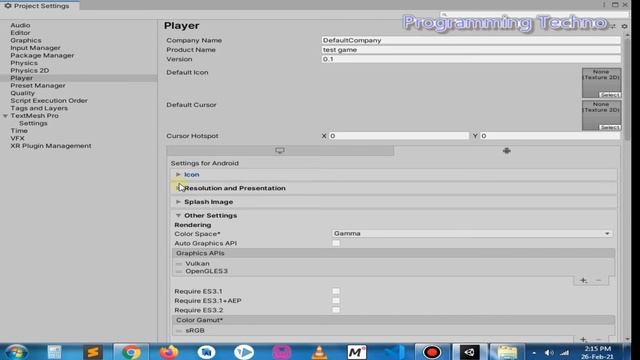Image resolution: width=640 pixels, height=360 pixels.
Task: Open Visual Studio Code from taskbar
Action: click(394, 352)
